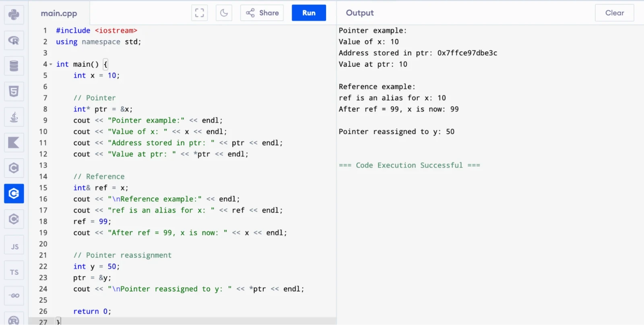The image size is (644, 325).
Task: Click output line 'Value of x: 10'
Action: (369, 42)
